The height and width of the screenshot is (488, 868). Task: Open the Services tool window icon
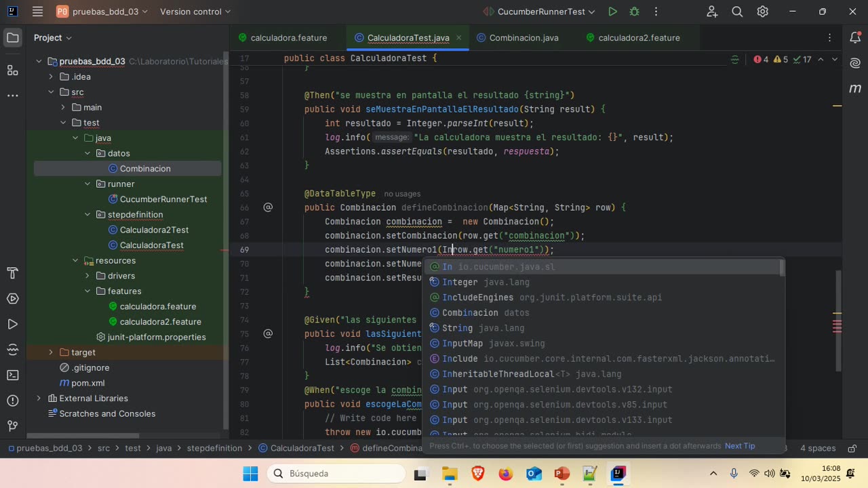[x=12, y=299]
